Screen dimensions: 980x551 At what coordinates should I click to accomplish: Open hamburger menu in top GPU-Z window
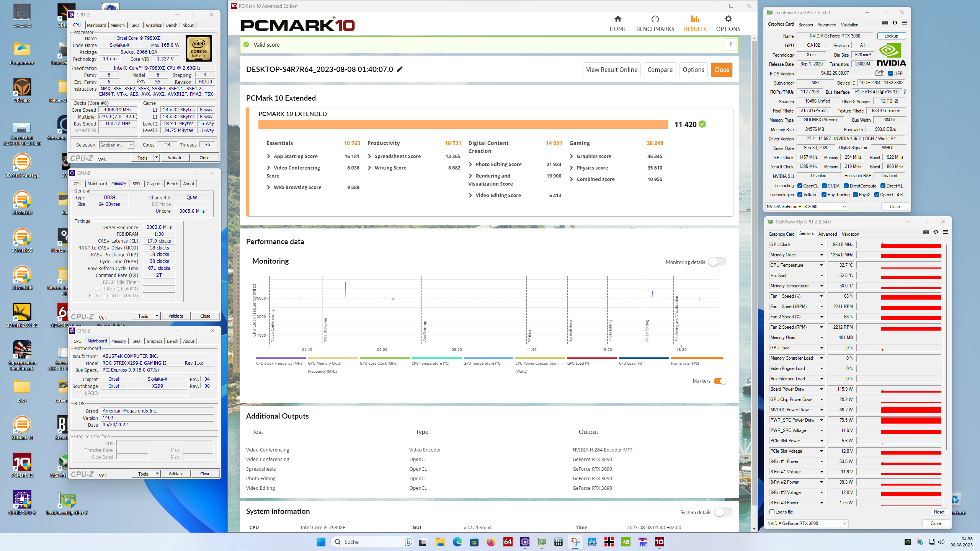click(x=905, y=23)
